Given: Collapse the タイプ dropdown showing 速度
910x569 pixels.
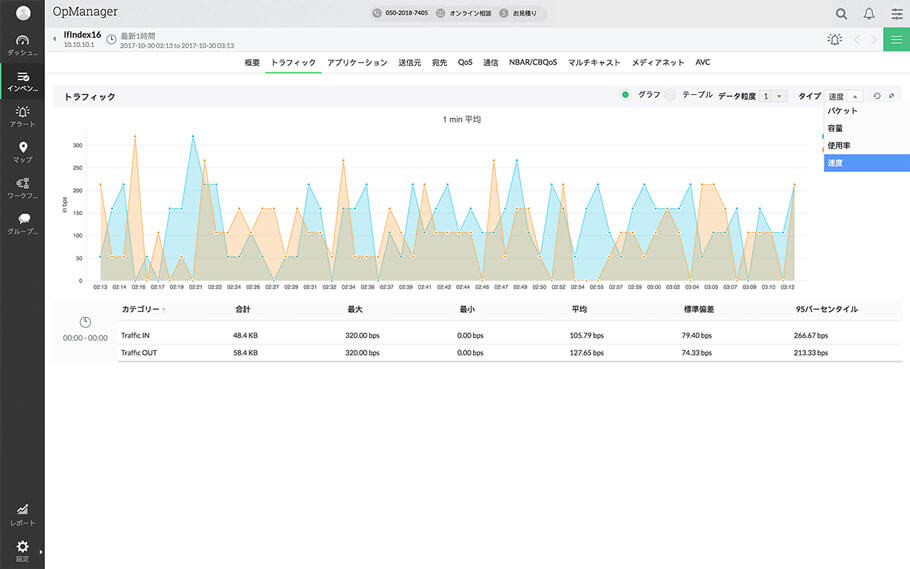Looking at the screenshot, I should pyautogui.click(x=843, y=96).
